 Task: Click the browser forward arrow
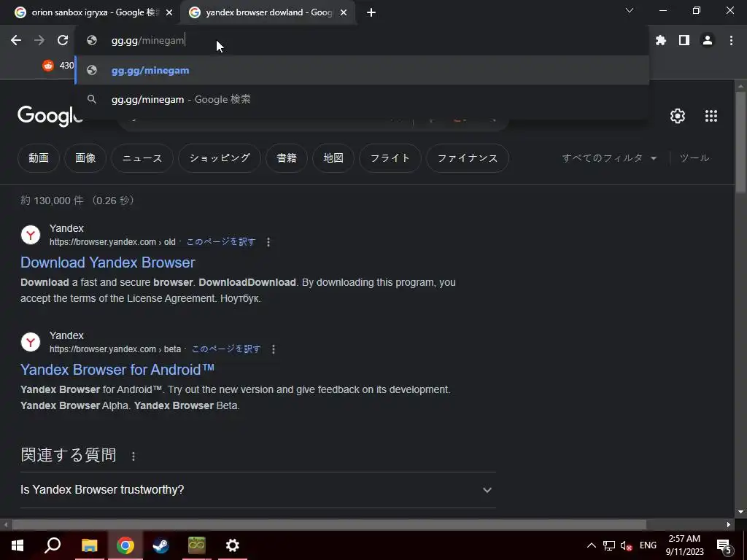39,41
